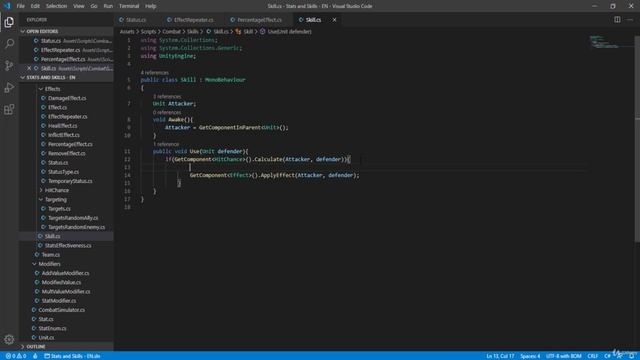This screenshot has height=360, width=640.
Task: Open the Extensions view
Action: 9,109
